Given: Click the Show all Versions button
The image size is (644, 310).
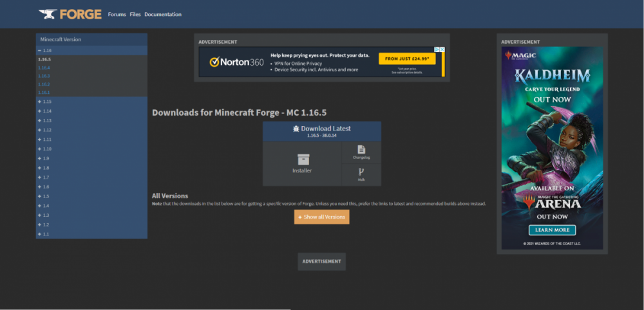Looking at the screenshot, I should pos(321,217).
